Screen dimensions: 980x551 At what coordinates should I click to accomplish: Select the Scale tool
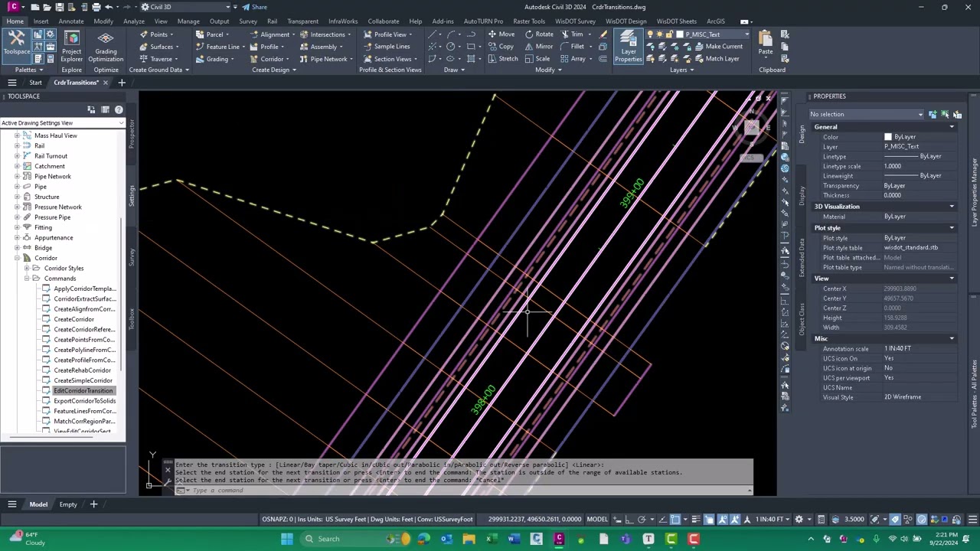click(x=537, y=59)
